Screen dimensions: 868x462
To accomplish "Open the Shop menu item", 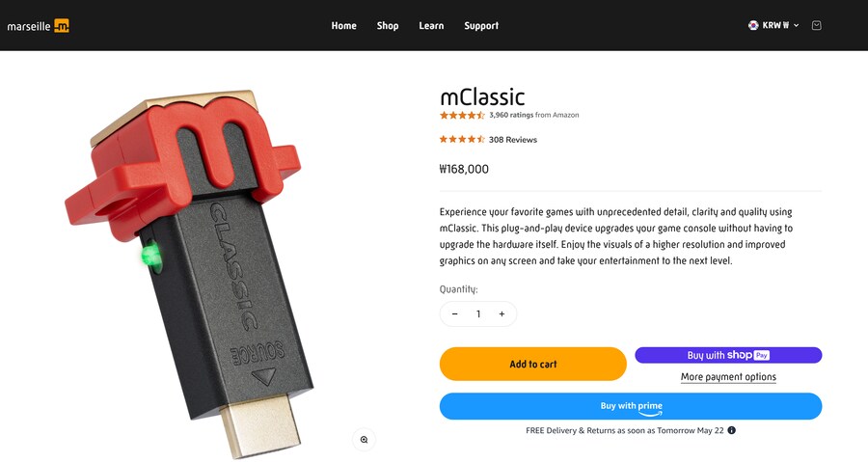I will [x=388, y=26].
